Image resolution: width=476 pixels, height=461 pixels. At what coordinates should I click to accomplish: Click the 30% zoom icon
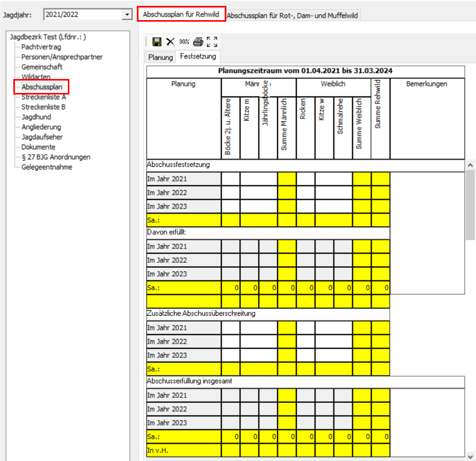click(184, 42)
